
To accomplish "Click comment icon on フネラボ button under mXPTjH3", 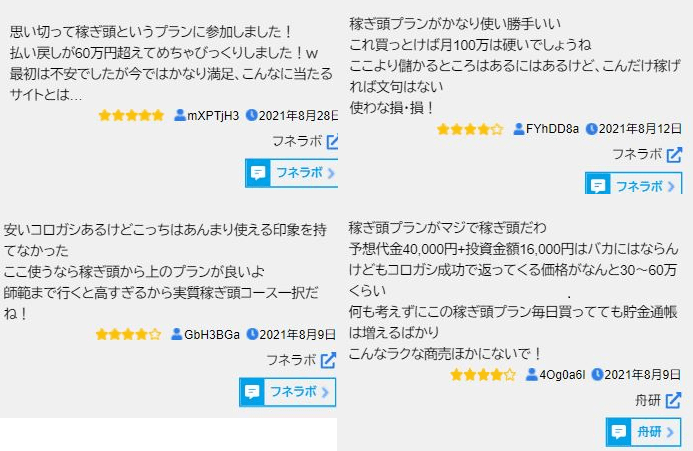I will [258, 173].
